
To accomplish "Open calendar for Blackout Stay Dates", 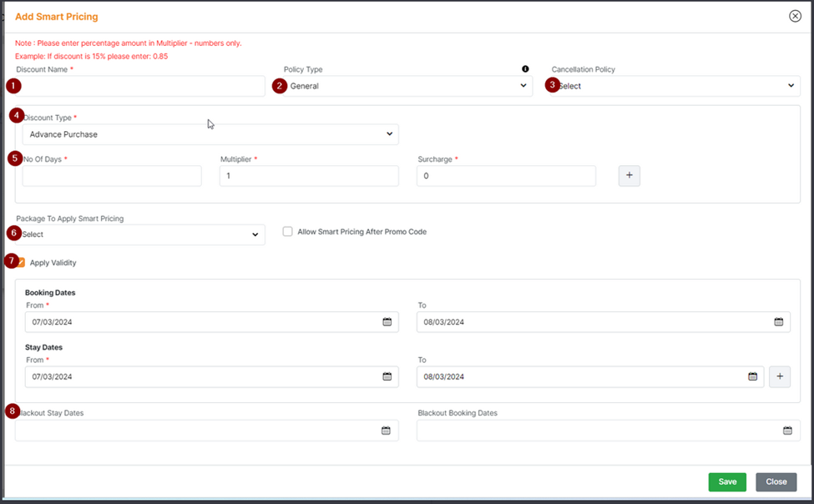I will pyautogui.click(x=386, y=431).
